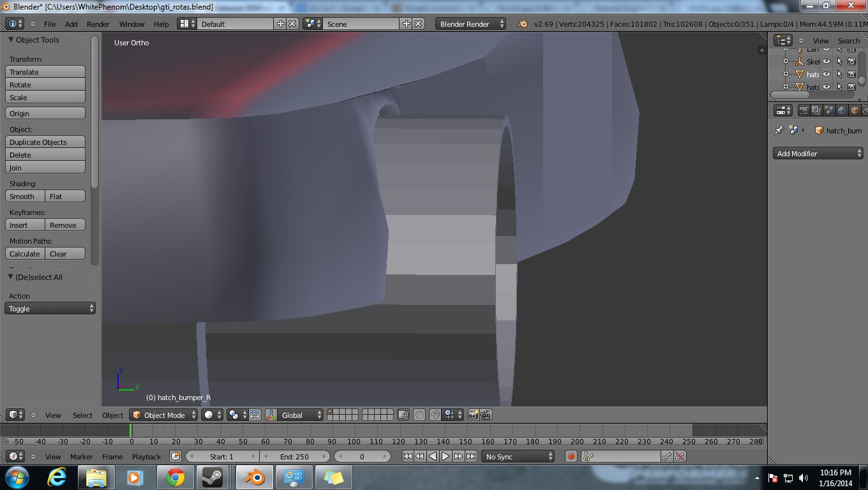Delete the current Scene with X
Viewport: 868px width, 490px height.
pos(418,24)
